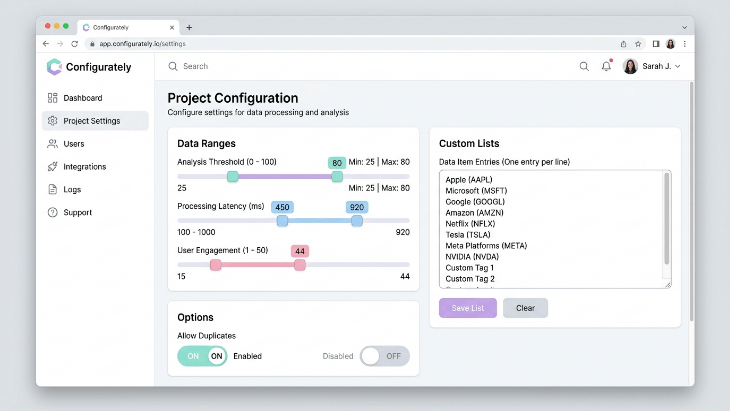Click the Save List button
The image size is (730, 411).
click(x=468, y=308)
